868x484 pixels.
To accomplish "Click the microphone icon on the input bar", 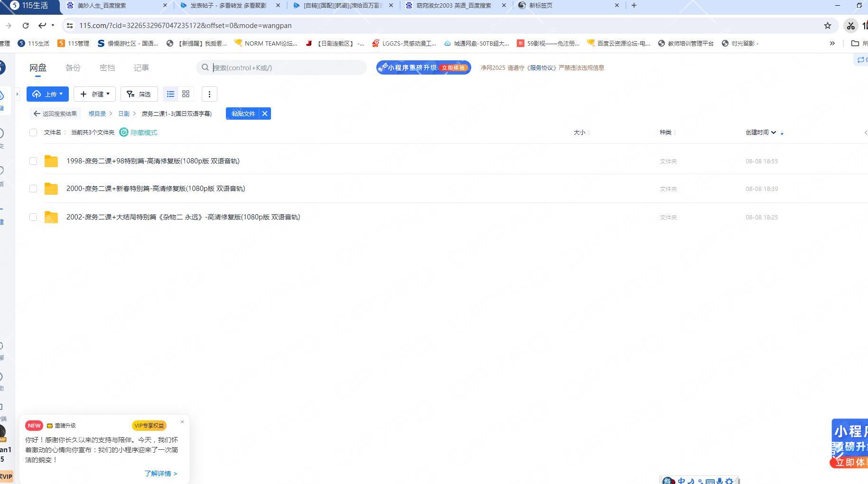I will pyautogui.click(x=719, y=481).
